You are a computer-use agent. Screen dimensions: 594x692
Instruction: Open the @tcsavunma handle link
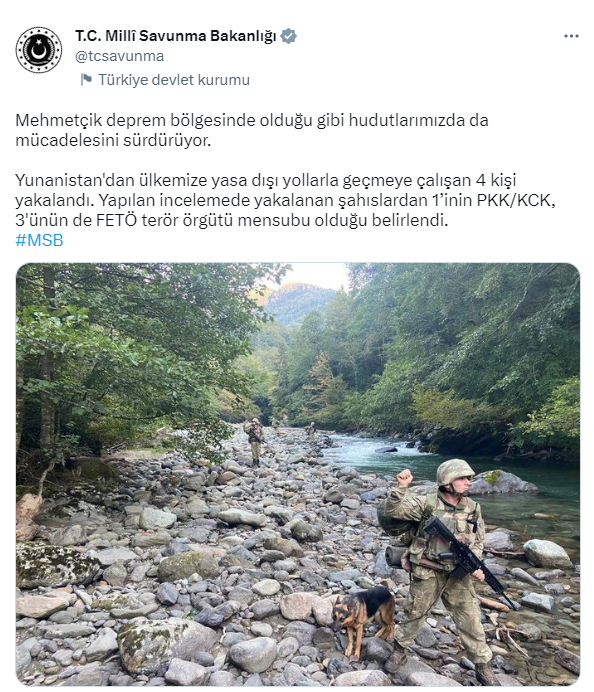[x=120, y=56]
